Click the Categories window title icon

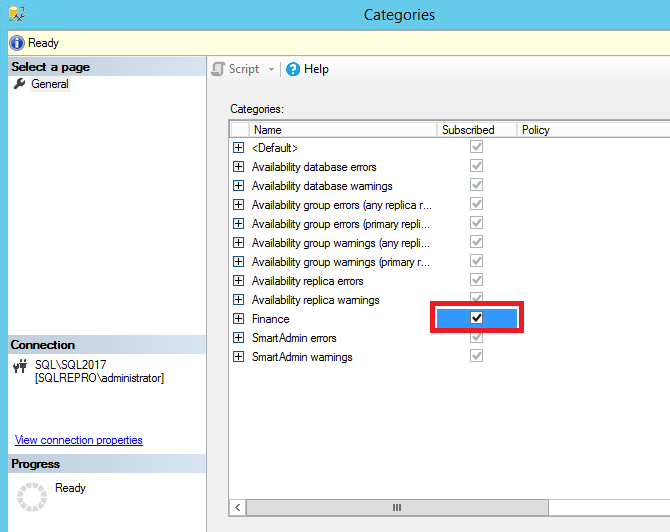pos(16,14)
